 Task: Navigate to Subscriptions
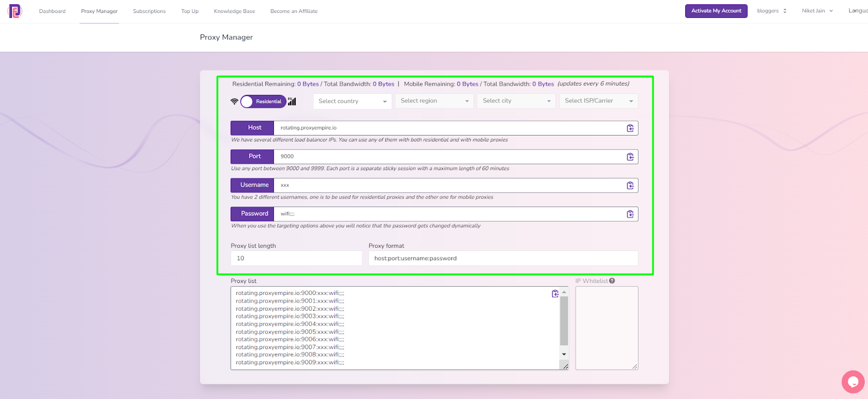149,11
